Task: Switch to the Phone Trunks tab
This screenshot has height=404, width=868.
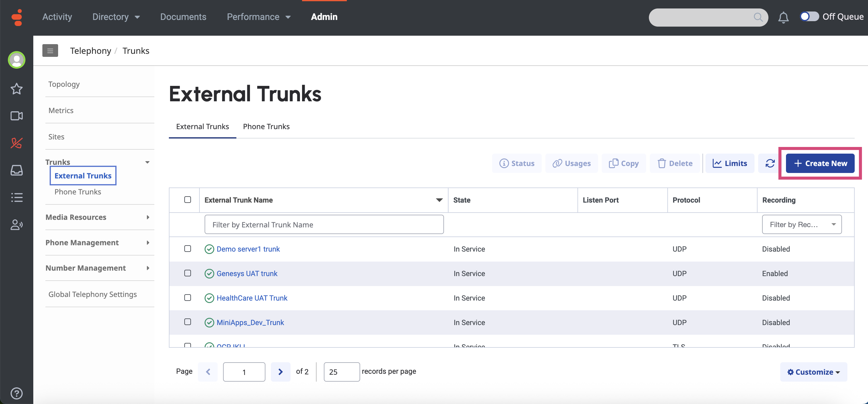Action: 266,127
